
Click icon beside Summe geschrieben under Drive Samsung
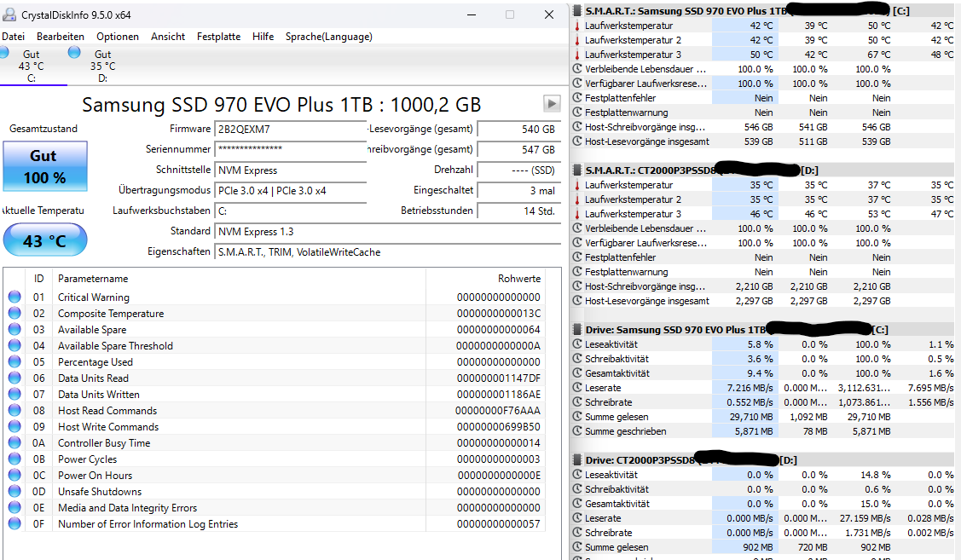pos(576,431)
